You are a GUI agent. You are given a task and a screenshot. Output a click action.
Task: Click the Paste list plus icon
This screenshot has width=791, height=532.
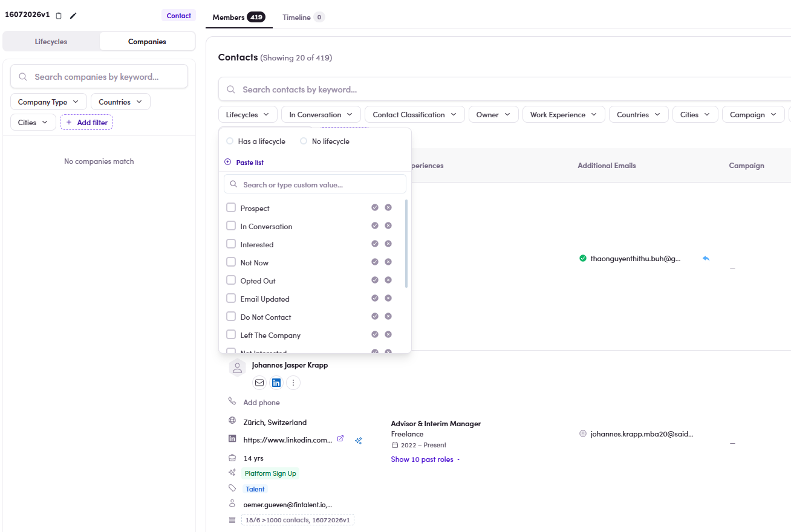228,162
